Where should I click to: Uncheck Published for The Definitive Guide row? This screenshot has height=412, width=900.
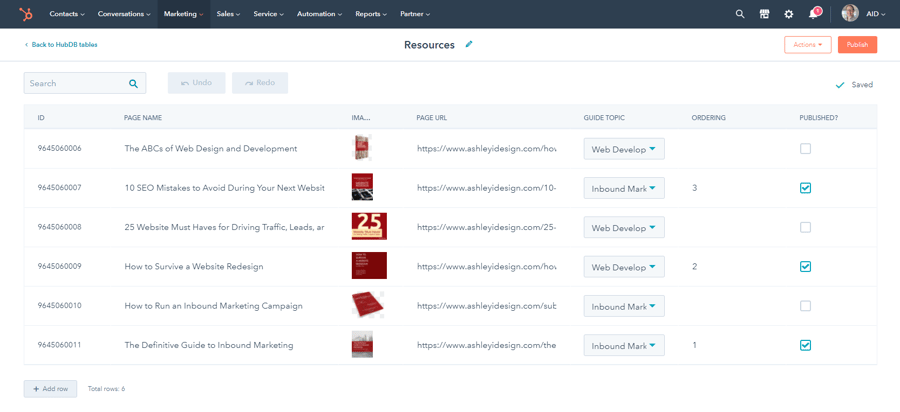[805, 345]
